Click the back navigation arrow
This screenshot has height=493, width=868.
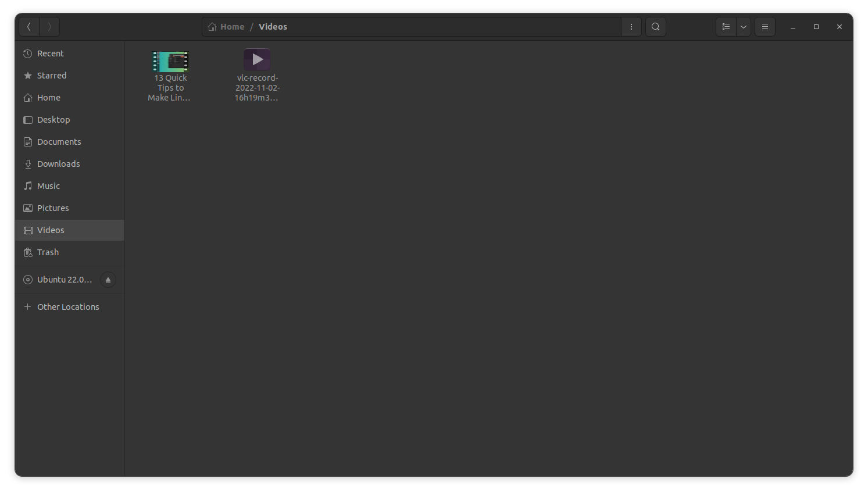(x=29, y=27)
